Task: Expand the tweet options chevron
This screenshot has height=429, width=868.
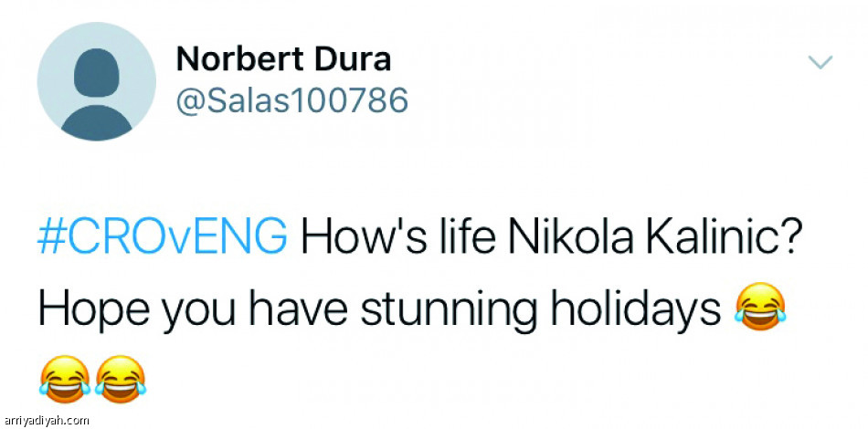Action: click(821, 62)
